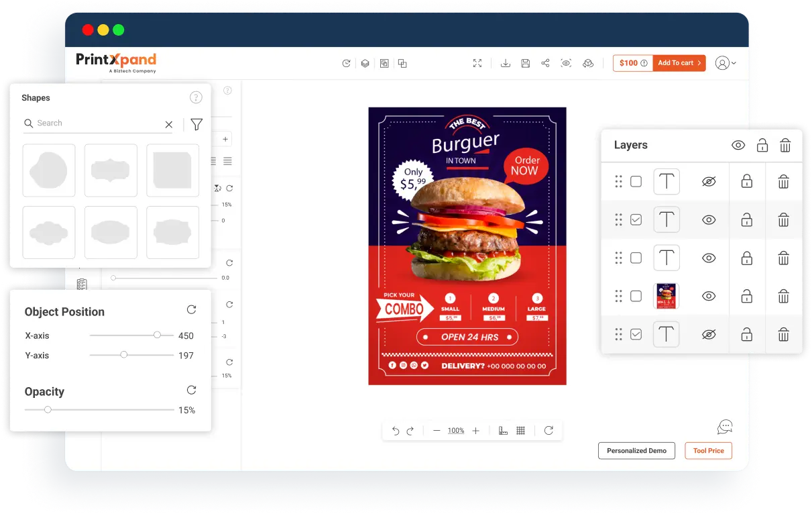Click the share icon in top toolbar
Screen dimensions: 812x514
545,63
